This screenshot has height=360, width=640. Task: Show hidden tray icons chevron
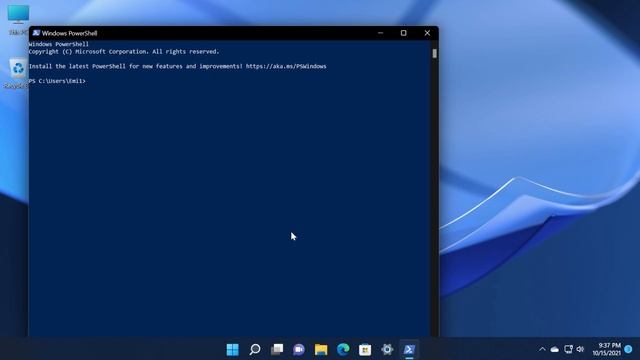pos(542,349)
